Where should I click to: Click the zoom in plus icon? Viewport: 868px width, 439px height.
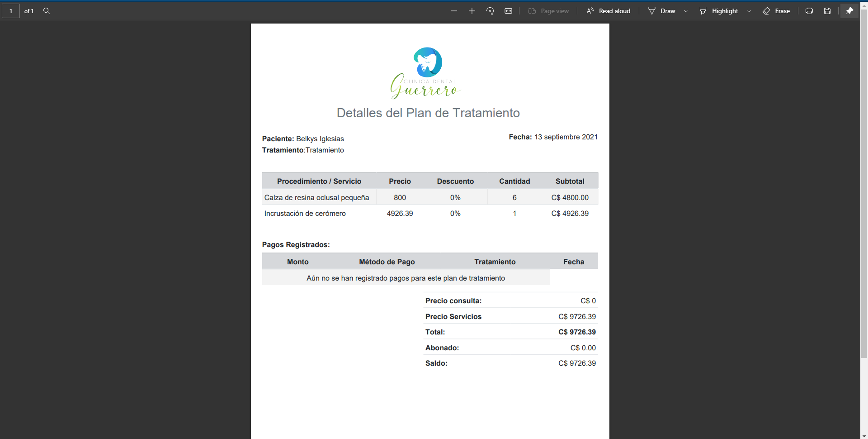click(472, 11)
